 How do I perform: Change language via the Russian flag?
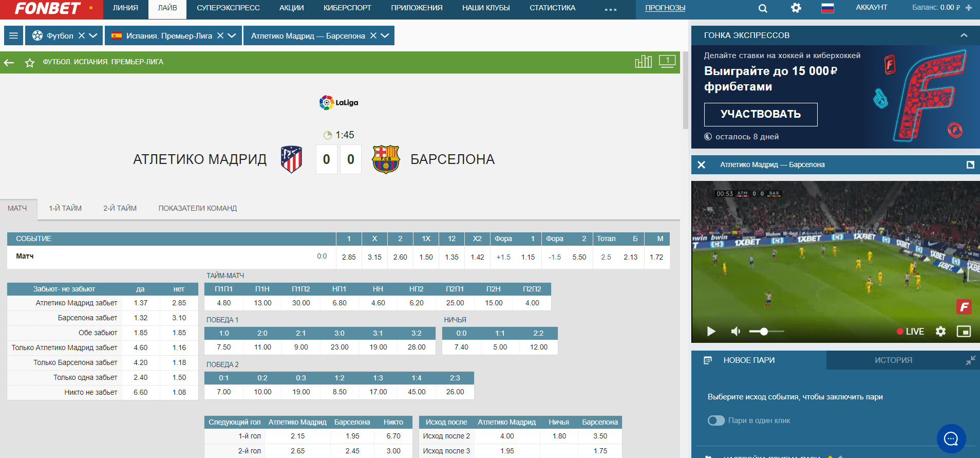[827, 8]
